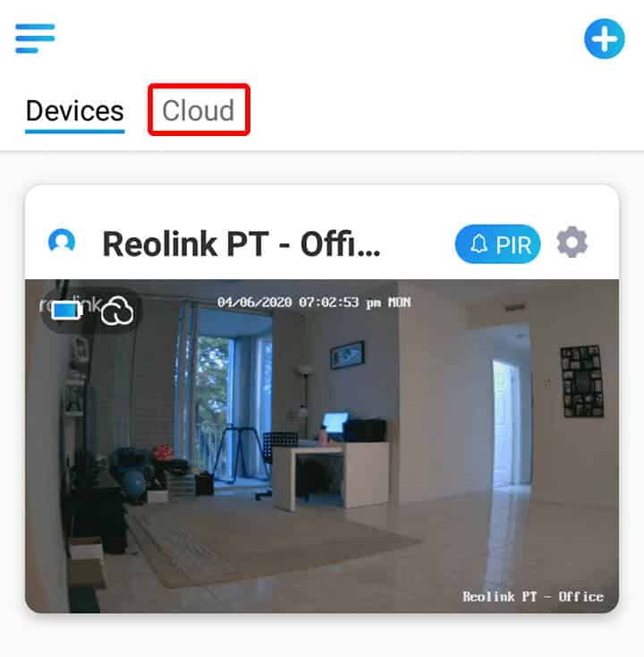Select the Reolink camera avatar icon
This screenshot has height=657, width=644.
[x=62, y=241]
